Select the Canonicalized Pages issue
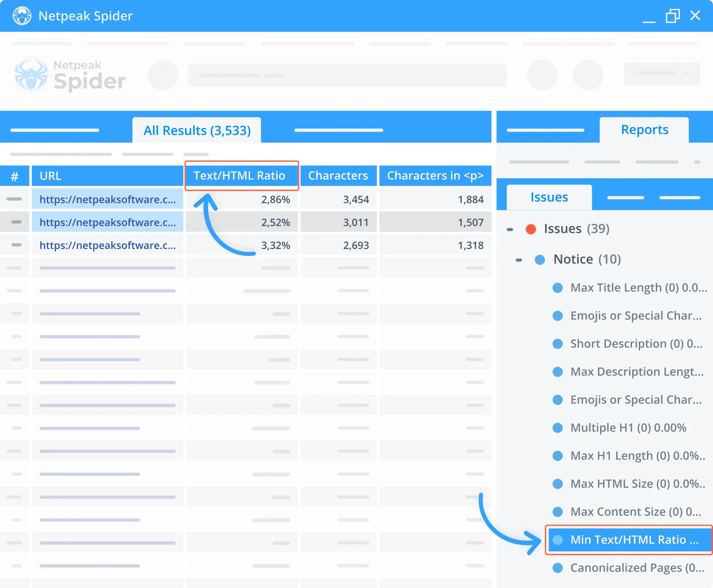 tap(637, 568)
